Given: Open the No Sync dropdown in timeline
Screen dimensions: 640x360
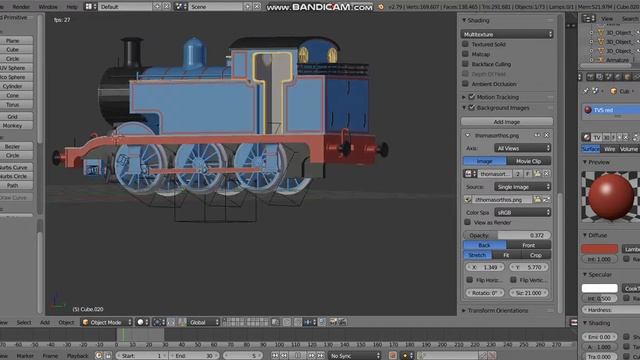Looking at the screenshot, I should coord(355,356).
